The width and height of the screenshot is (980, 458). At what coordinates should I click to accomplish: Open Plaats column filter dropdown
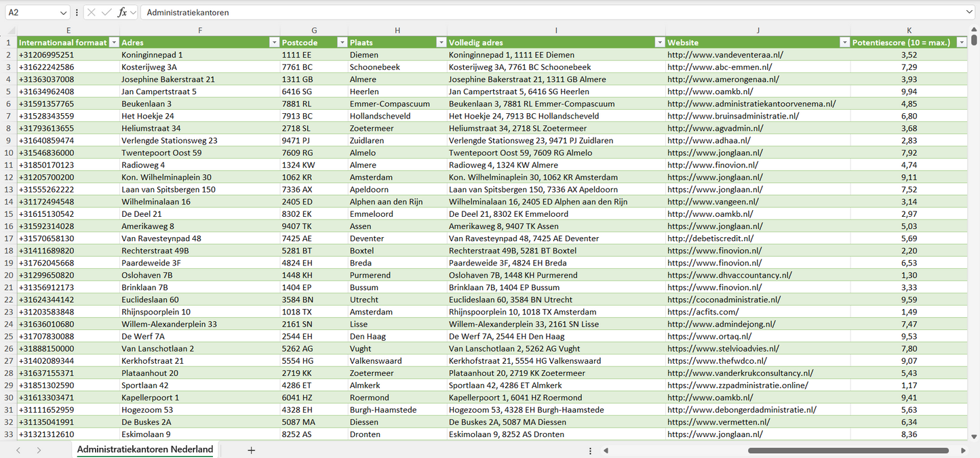(x=441, y=42)
